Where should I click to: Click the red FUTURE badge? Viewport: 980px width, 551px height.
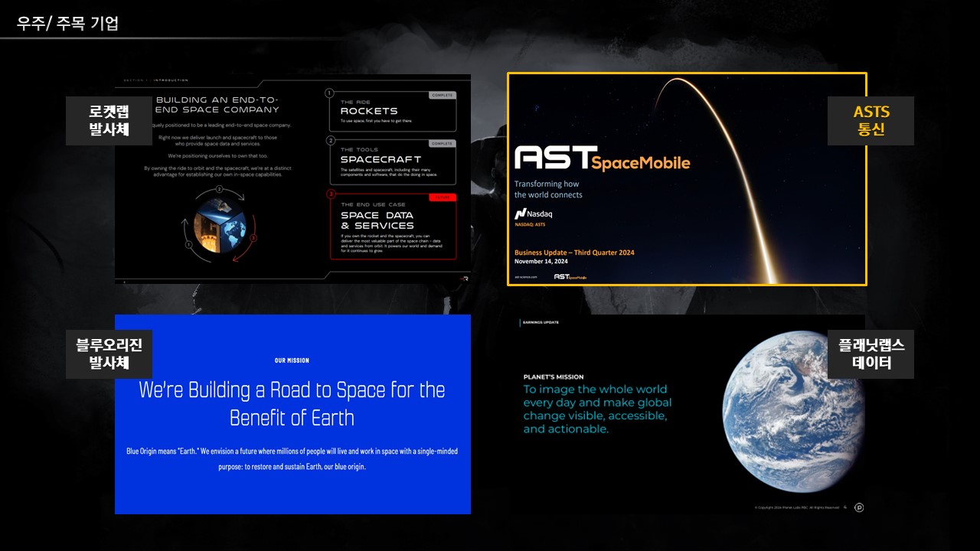442,197
